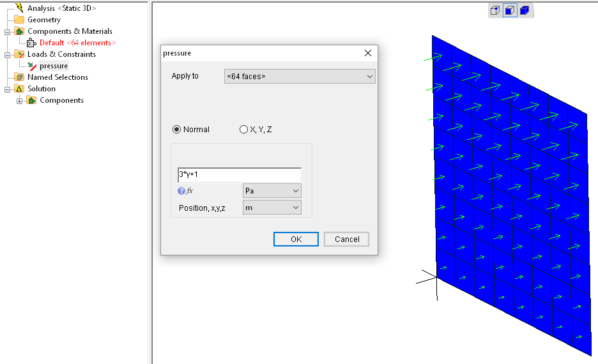This screenshot has height=364, width=598.
Task: Select Components label under Solution
Action: coord(61,100)
